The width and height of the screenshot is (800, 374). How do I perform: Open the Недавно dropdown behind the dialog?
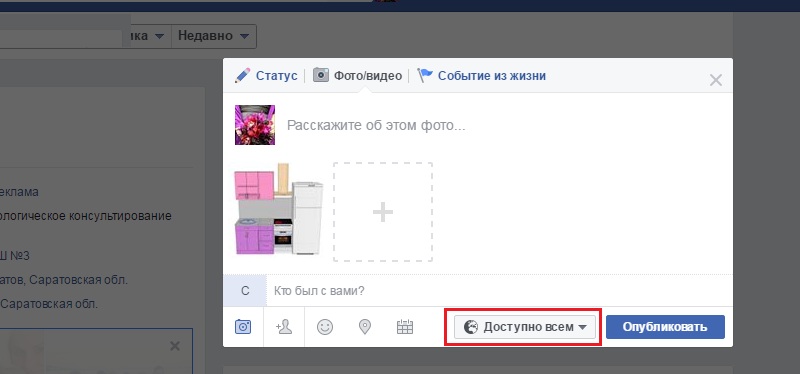213,36
